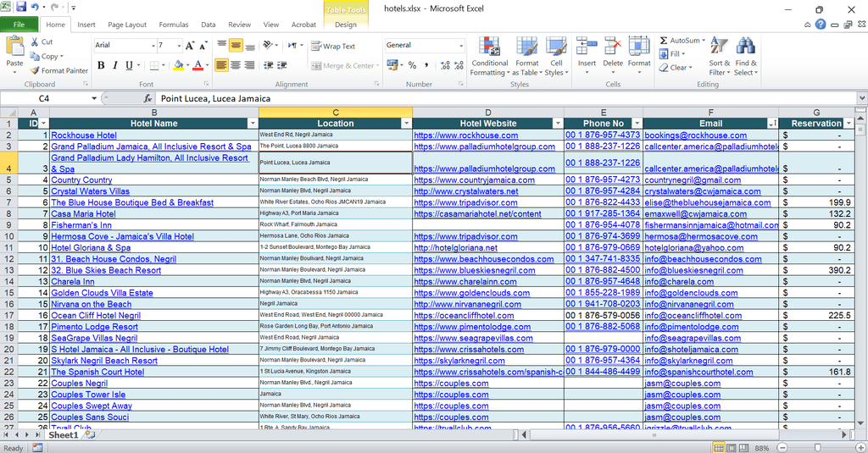Click the formula bar text
868x453 pixels.
click(x=215, y=98)
